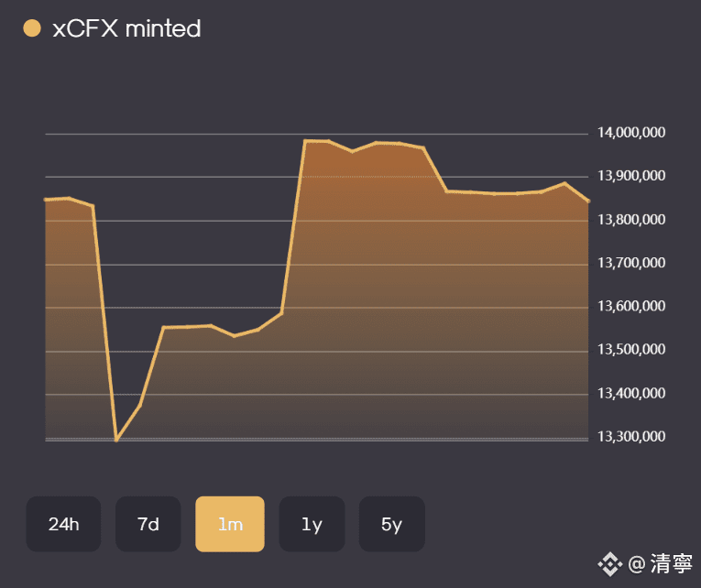Click the 13,900,000 axis label
Image resolution: width=701 pixels, height=588 pixels.
click(x=632, y=177)
